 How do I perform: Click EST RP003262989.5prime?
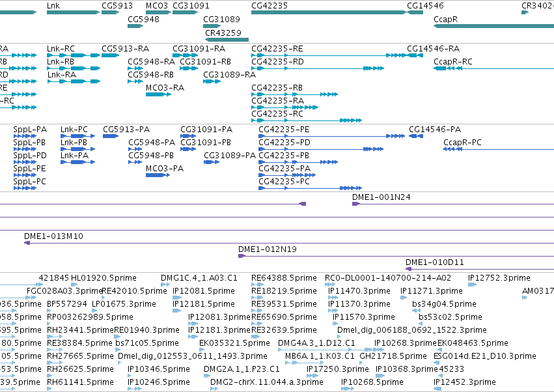click(x=90, y=317)
